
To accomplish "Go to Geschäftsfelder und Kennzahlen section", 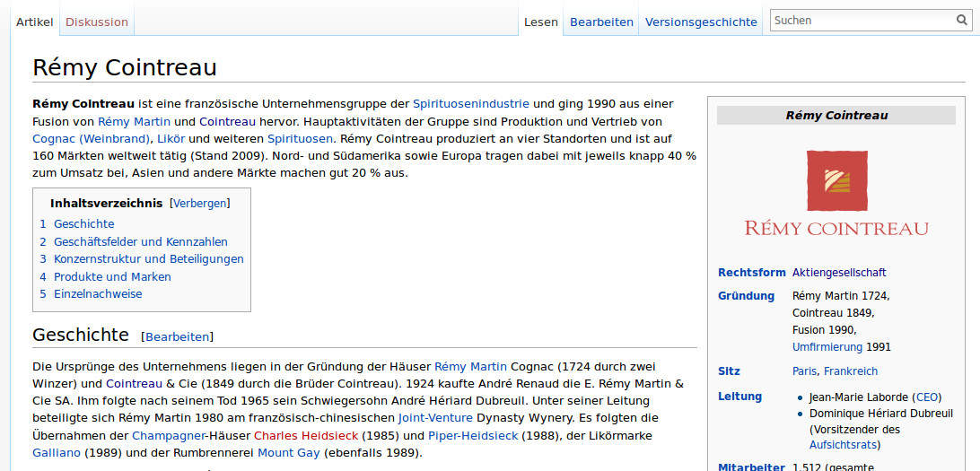I will coord(140,242).
